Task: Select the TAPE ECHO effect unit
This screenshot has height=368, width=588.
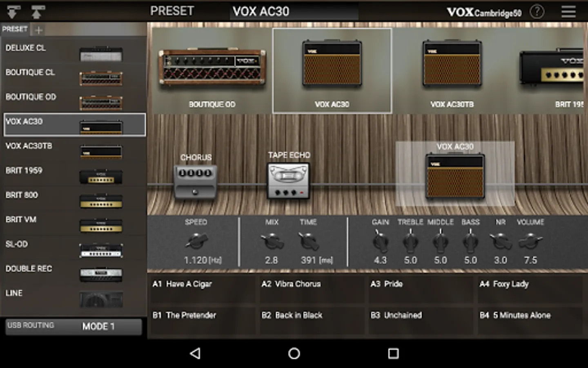Action: [x=288, y=181]
